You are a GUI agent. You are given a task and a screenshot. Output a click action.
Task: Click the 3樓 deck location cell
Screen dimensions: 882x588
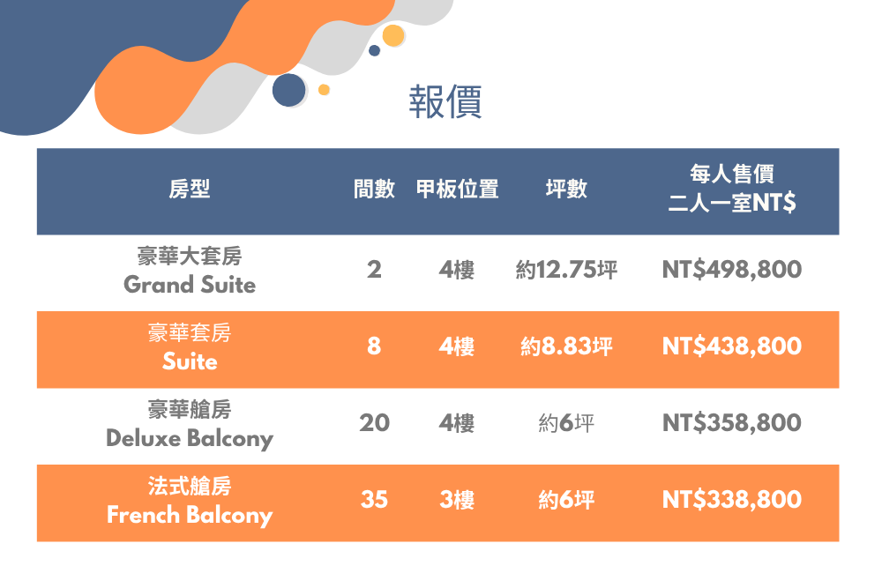coord(457,501)
